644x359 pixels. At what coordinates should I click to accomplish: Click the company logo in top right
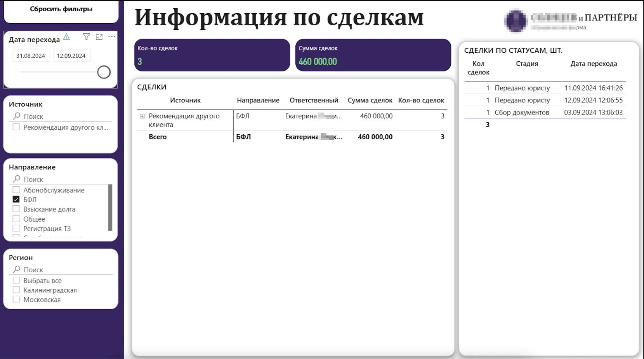point(516,21)
